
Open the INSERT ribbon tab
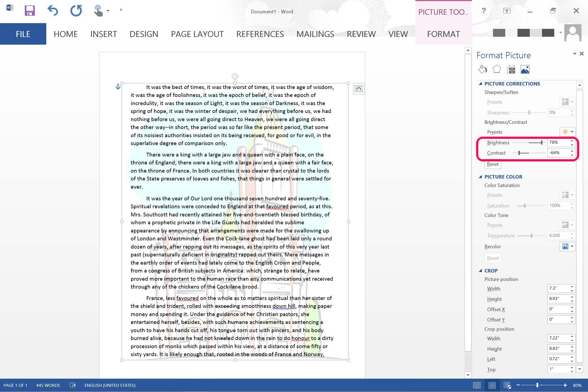(103, 34)
